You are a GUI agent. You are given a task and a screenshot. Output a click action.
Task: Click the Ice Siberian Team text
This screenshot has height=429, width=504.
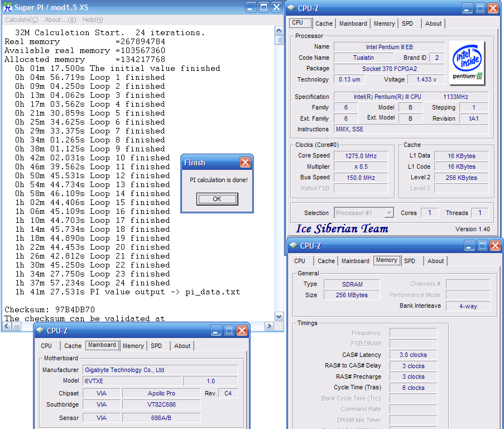pyautogui.click(x=342, y=228)
